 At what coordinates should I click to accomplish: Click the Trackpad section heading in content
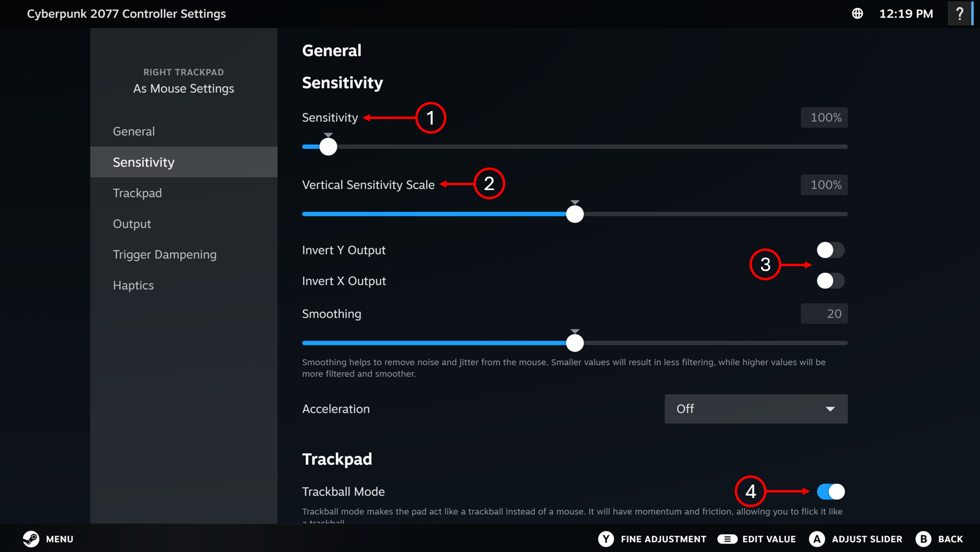click(337, 459)
